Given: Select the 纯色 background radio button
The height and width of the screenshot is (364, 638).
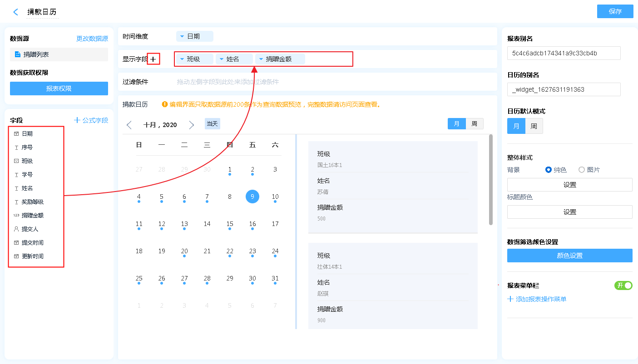Looking at the screenshot, I should (549, 170).
